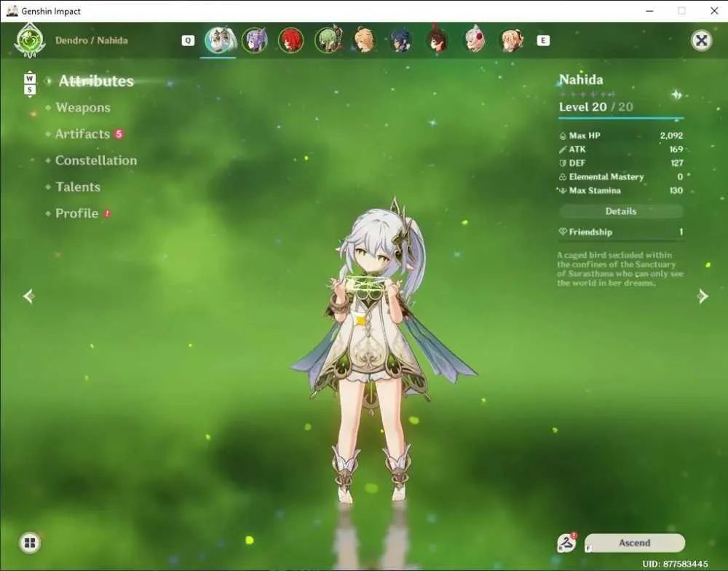Open the Attributes section

click(96, 82)
